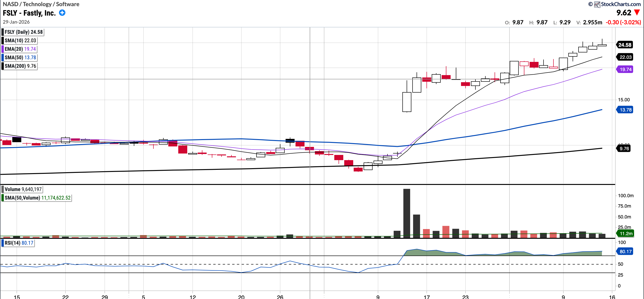This screenshot has width=644, height=299.
Task: Click the StockCharts.com logo icon
Action: pos(597,4)
